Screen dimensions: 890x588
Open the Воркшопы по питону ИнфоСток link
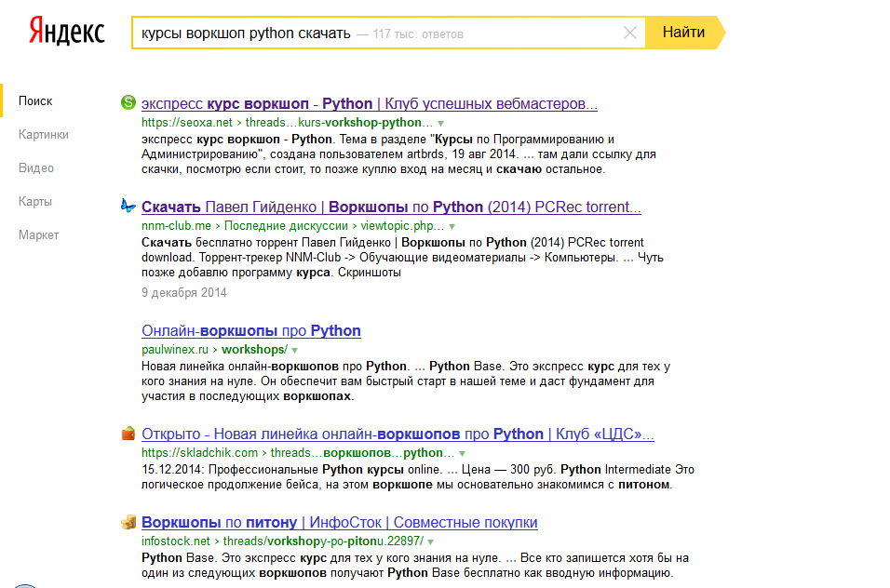click(339, 523)
